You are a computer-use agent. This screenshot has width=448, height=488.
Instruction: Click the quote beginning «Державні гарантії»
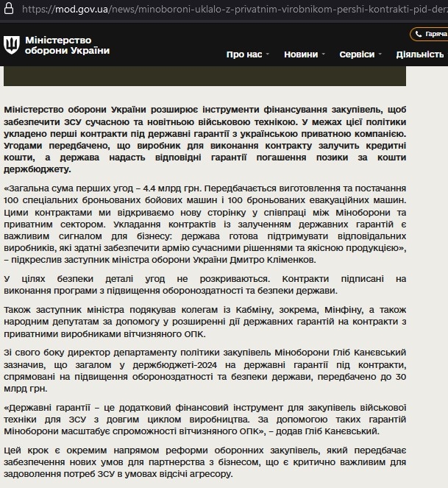click(x=205, y=419)
